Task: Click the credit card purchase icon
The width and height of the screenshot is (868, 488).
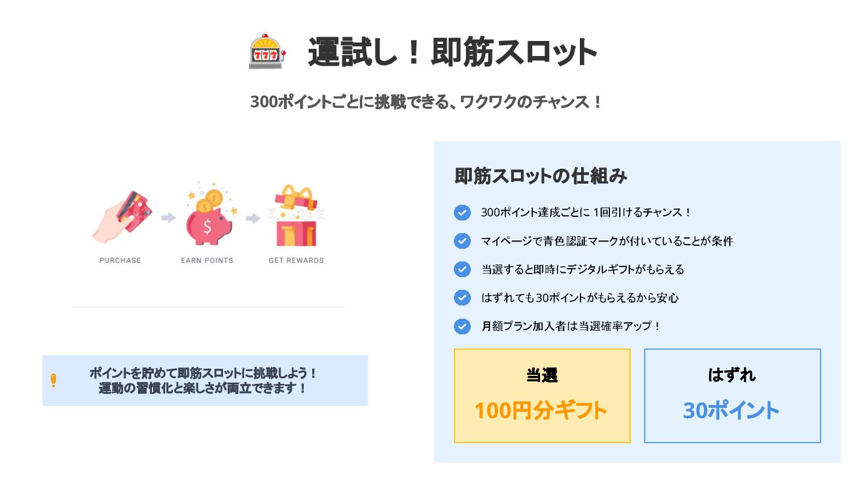Action: coord(122,216)
